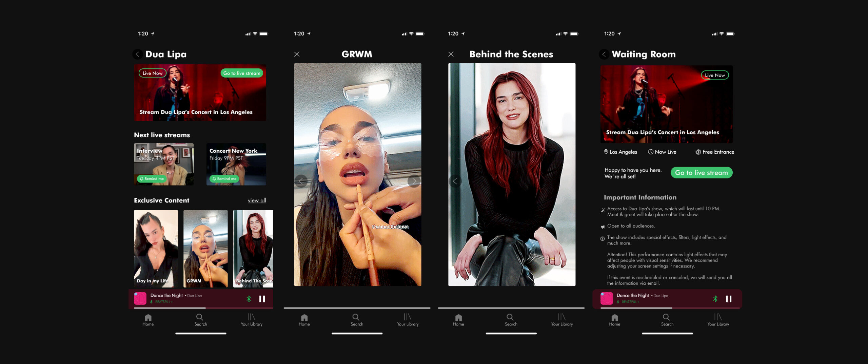Pause Dance the Night on Dua Lipa screen
Screen dimensions: 868x364
coord(262,299)
